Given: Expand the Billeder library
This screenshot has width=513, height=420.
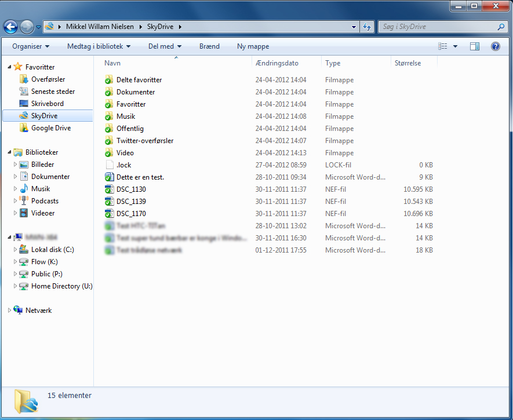Looking at the screenshot, I should (x=15, y=165).
